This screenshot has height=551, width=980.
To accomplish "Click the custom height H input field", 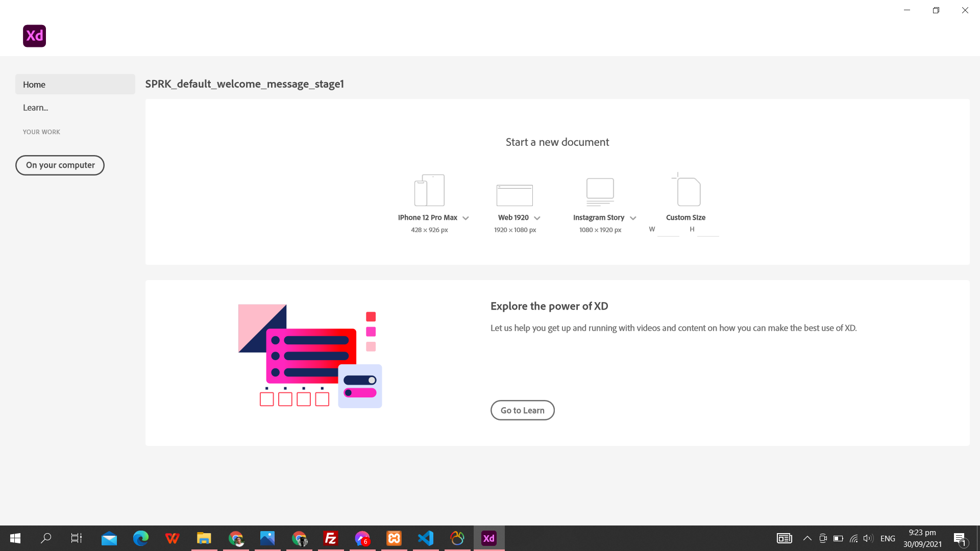I will tap(708, 231).
